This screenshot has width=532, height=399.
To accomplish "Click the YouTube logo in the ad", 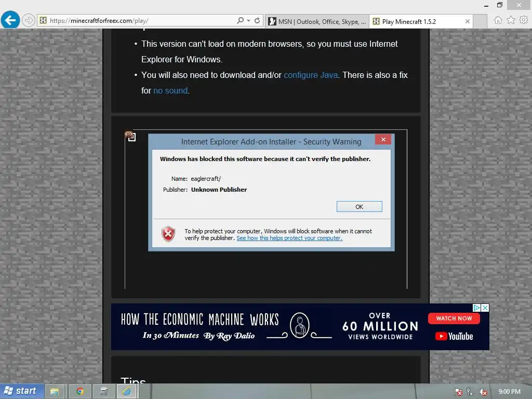I will [454, 336].
